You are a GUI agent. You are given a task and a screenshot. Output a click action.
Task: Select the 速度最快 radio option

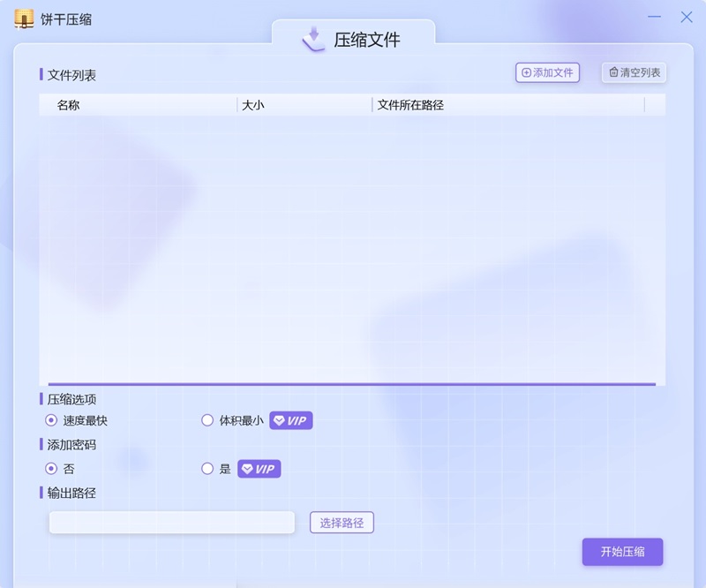point(51,420)
